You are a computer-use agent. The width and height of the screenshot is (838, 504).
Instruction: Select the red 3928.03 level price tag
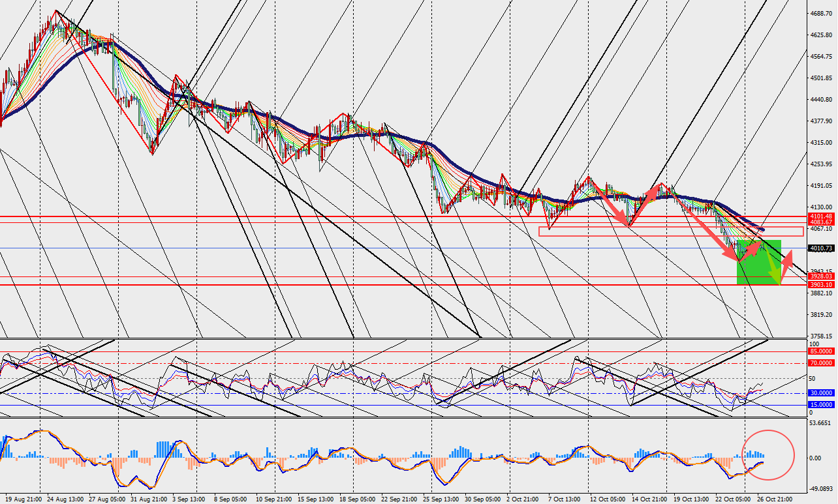(821, 276)
